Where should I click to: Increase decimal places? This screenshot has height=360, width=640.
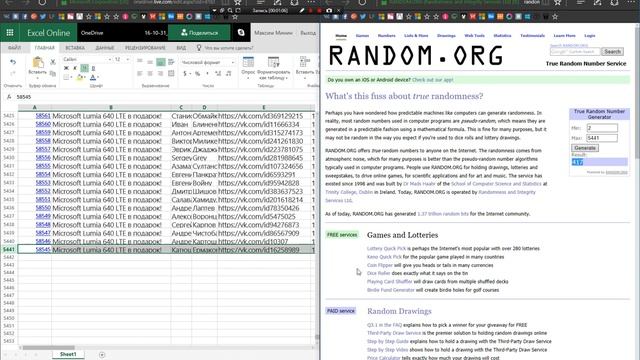218,73
